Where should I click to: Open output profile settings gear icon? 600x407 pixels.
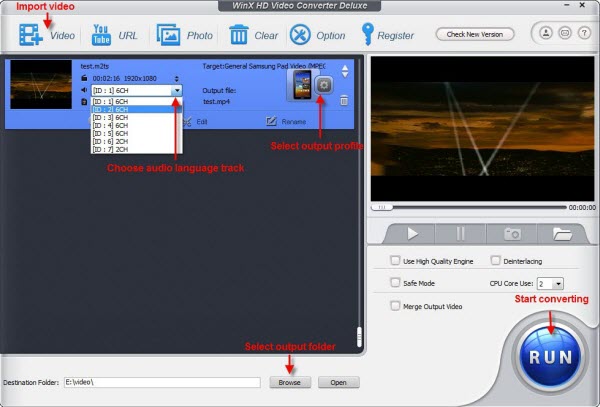(324, 85)
